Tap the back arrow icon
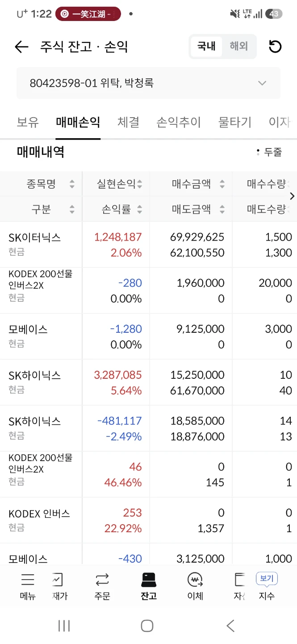Screen dimensions: 297x644 coord(21,47)
